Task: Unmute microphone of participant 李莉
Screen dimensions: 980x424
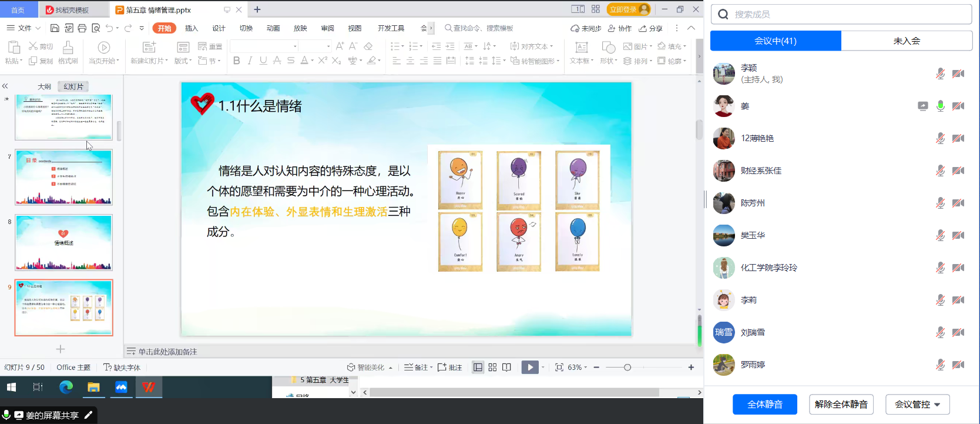Action: tap(941, 300)
